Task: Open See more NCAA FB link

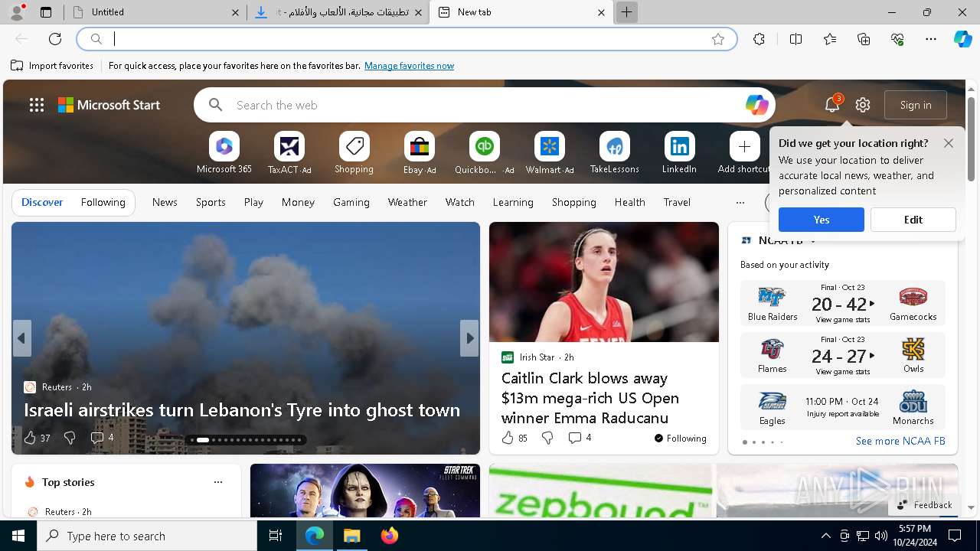Action: click(900, 441)
